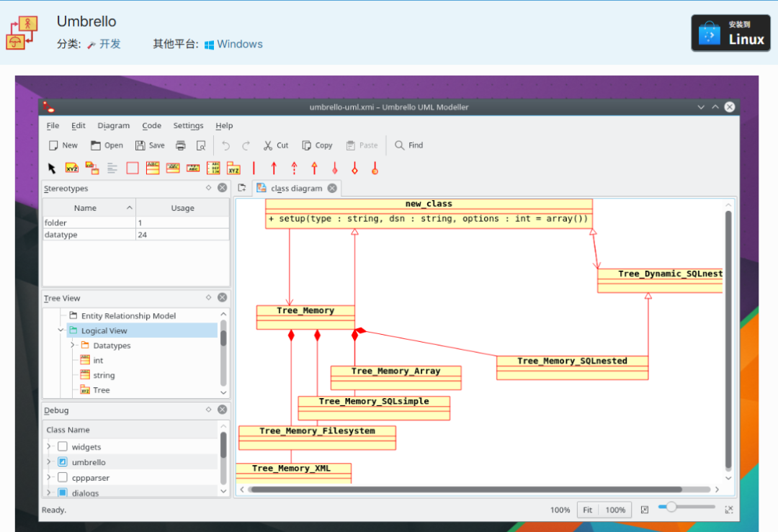
Task: Click the Find button
Action: point(409,145)
